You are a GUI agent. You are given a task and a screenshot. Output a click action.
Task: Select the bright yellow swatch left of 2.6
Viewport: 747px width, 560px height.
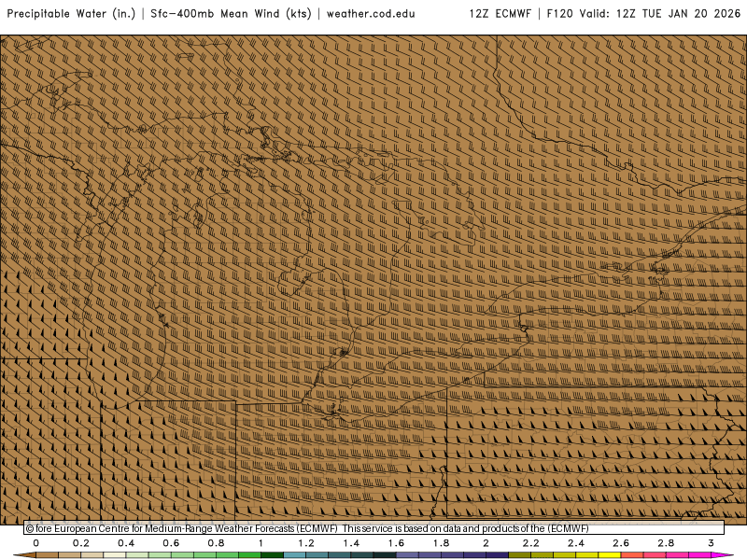click(x=610, y=555)
